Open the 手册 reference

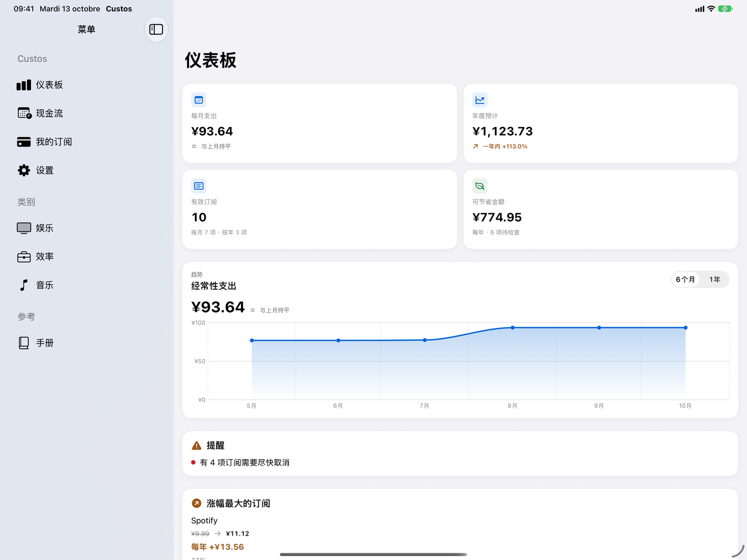pos(87,343)
